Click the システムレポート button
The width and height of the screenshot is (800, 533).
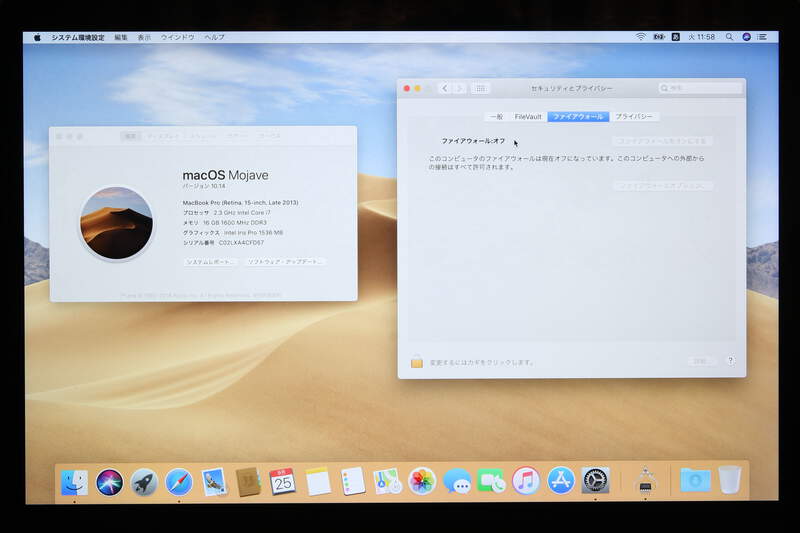coord(210,262)
